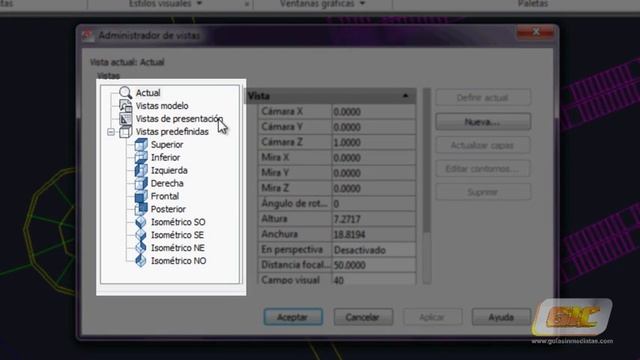
Task: Click the En perspectiva value Desactivado
Action: (x=373, y=250)
